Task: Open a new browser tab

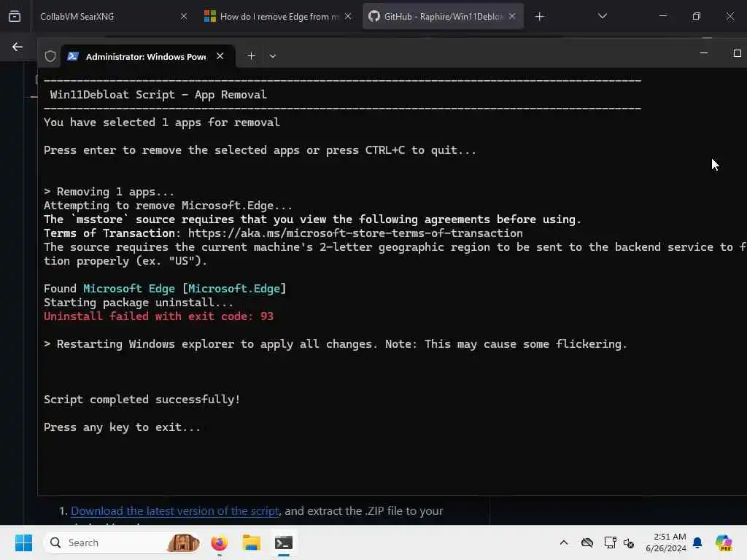Action: 539,17
